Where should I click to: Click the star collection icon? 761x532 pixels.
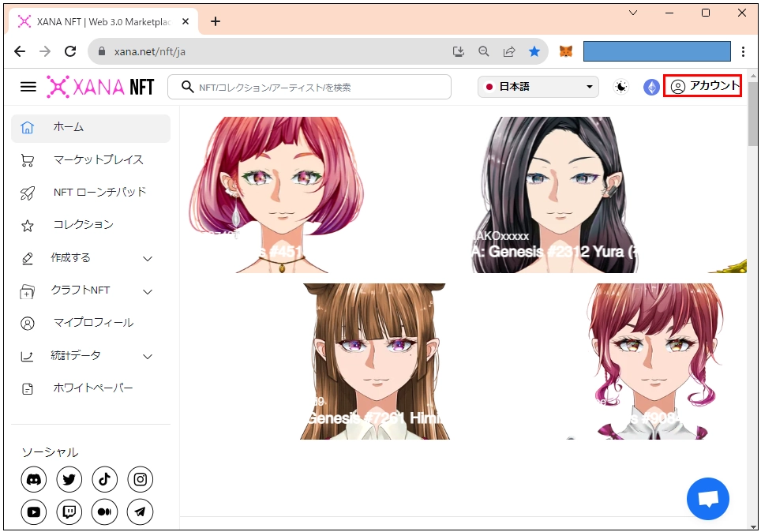pyautogui.click(x=27, y=226)
